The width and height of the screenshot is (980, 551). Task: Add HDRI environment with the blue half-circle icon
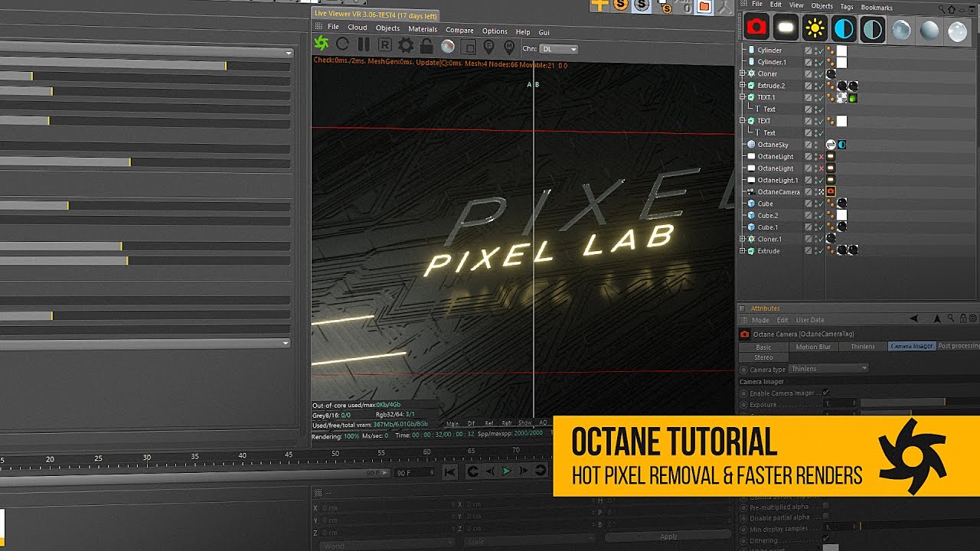[x=843, y=29]
